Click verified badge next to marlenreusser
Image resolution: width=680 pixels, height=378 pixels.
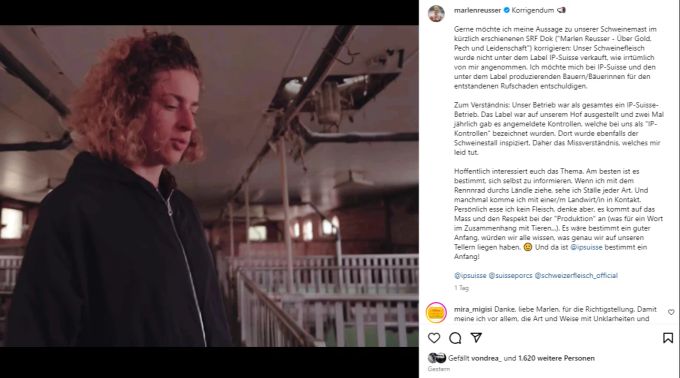pos(506,10)
